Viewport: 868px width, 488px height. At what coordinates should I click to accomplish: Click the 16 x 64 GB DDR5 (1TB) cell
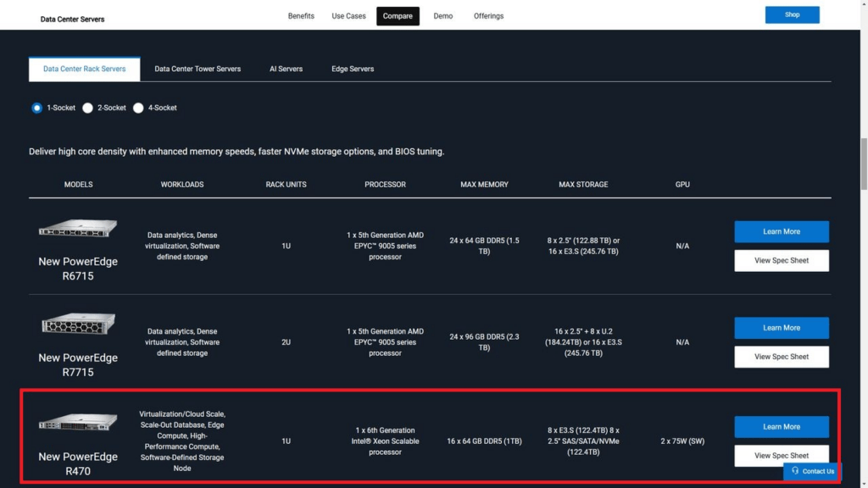pos(484,441)
